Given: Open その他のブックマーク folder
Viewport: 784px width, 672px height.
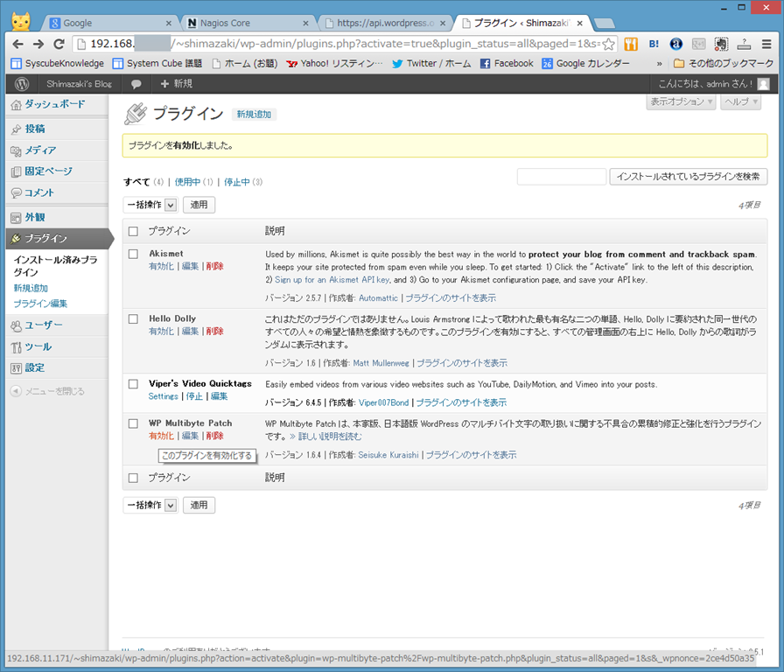Looking at the screenshot, I should 724,64.
